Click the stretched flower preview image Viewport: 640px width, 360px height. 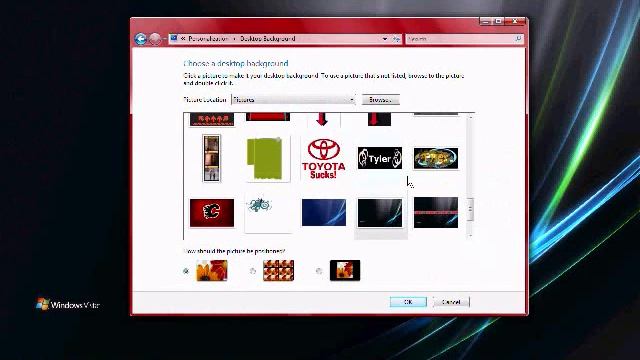(x=211, y=271)
